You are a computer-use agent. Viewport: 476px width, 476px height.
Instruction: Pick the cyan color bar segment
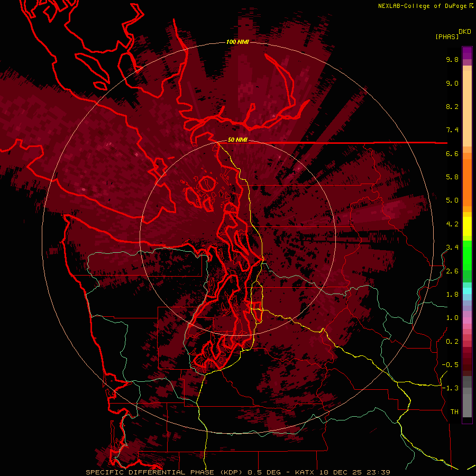coord(467,291)
